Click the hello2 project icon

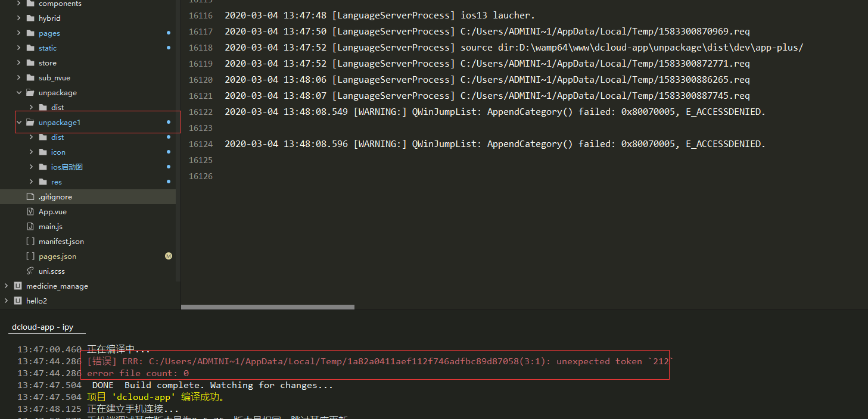pos(18,301)
